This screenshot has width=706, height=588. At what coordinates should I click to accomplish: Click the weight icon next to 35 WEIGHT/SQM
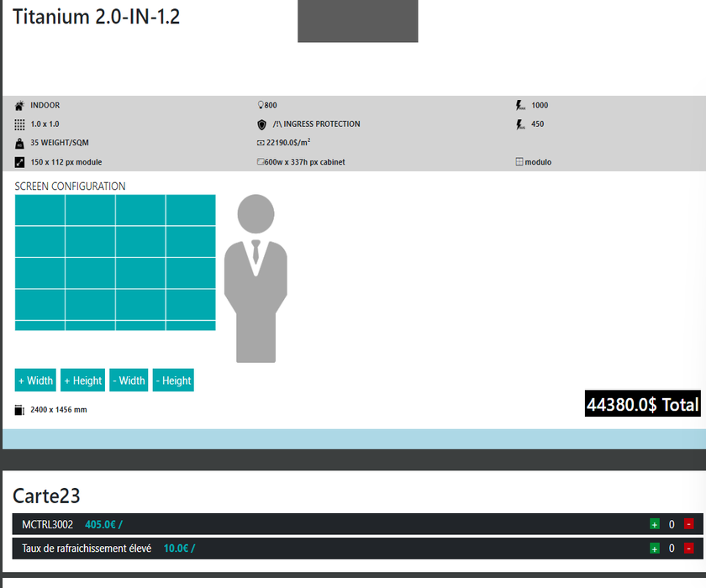tap(19, 143)
